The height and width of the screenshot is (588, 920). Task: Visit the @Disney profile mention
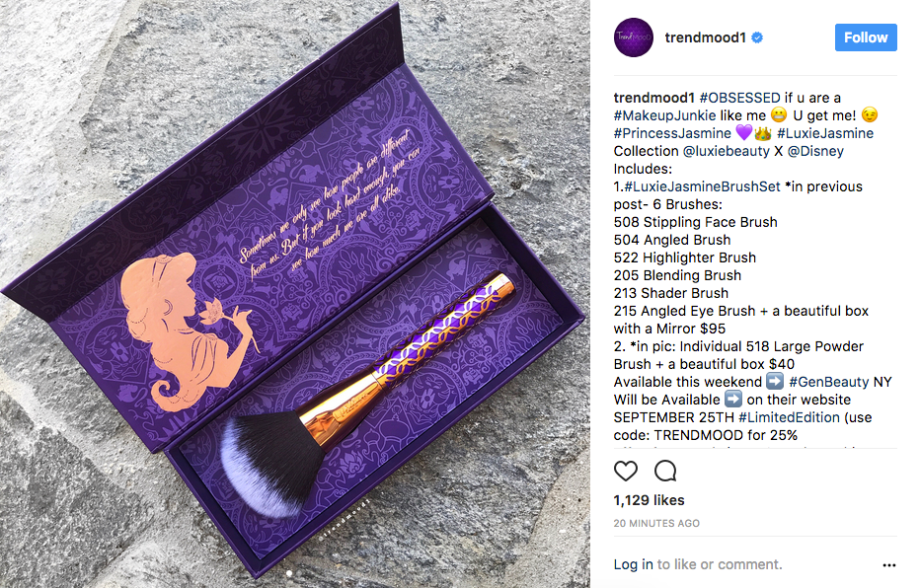[815, 151]
